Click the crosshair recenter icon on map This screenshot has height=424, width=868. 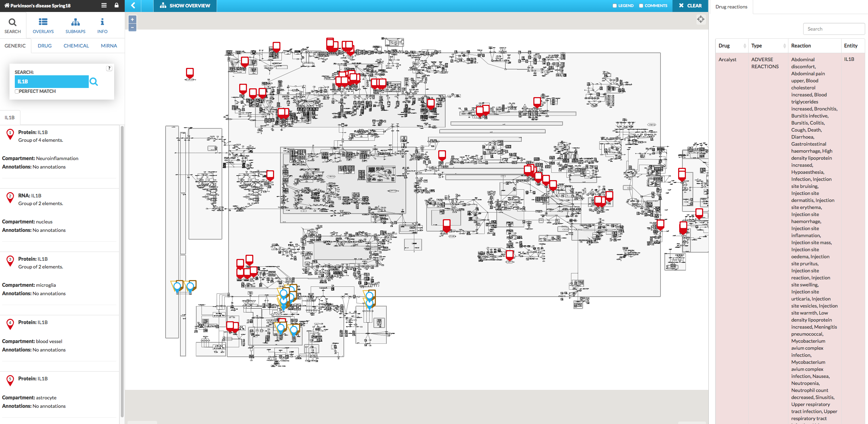pos(700,19)
